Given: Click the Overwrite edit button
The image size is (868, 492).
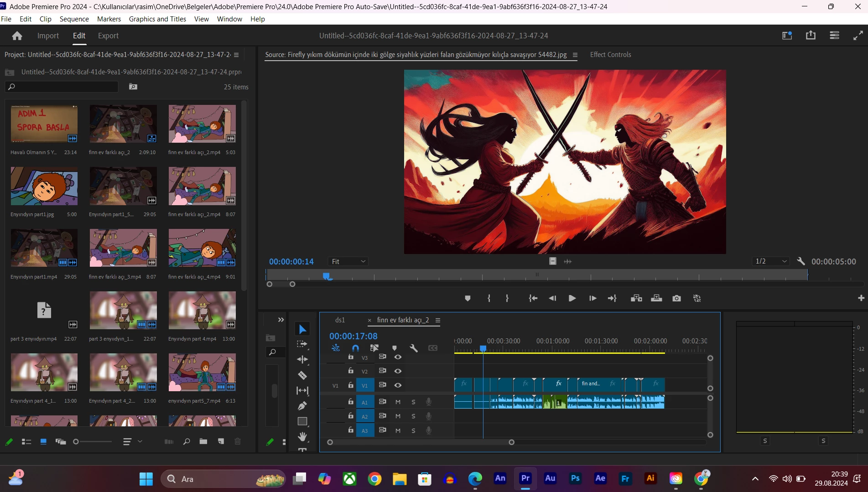Looking at the screenshot, I should tap(656, 298).
